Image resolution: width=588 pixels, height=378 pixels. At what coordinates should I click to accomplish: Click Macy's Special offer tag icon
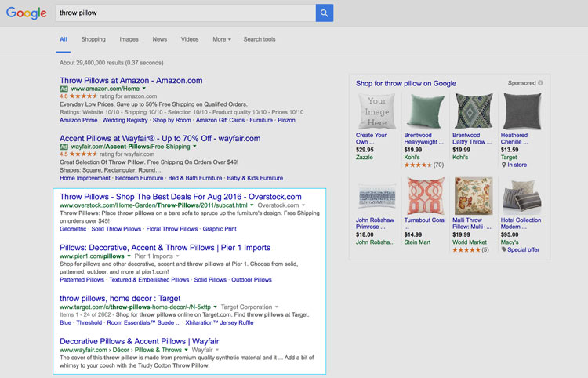pos(504,249)
